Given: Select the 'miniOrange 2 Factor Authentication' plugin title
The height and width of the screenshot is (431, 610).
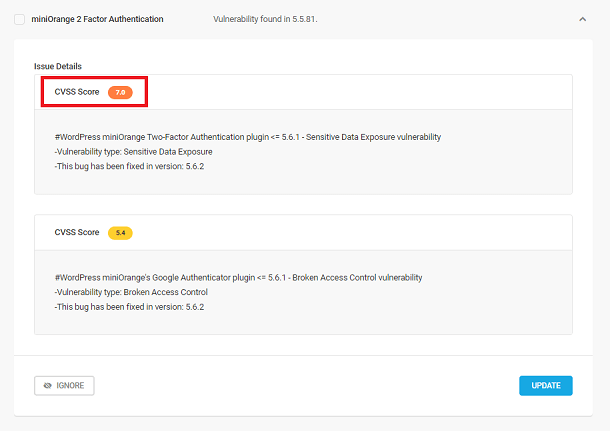Looking at the screenshot, I should [97, 19].
